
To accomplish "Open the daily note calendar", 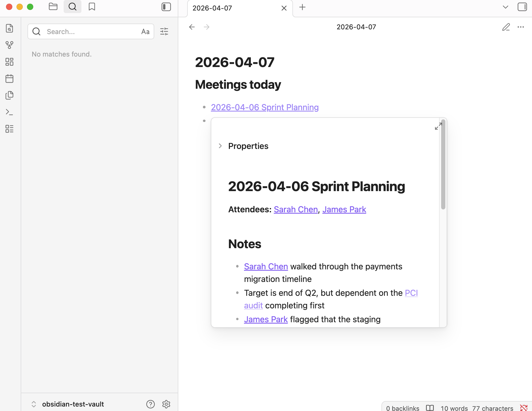I will (9, 79).
